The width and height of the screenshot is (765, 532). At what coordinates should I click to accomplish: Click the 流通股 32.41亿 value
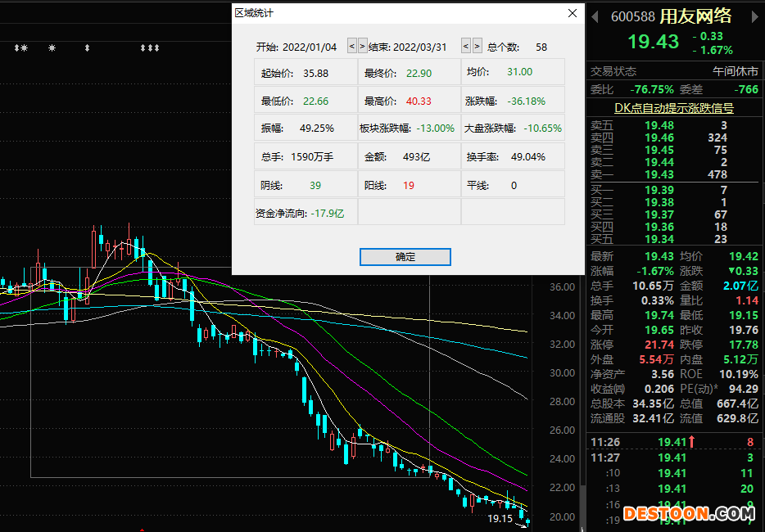point(654,418)
